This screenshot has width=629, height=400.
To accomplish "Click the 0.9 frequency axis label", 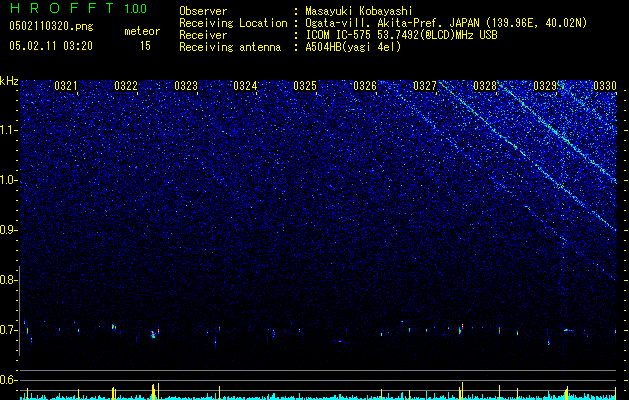I will (7, 230).
